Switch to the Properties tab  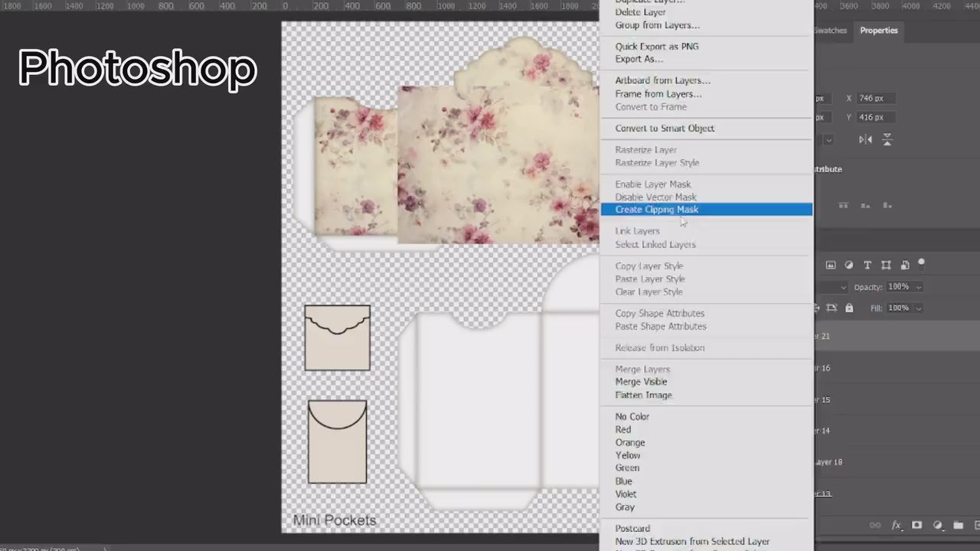[x=878, y=31]
